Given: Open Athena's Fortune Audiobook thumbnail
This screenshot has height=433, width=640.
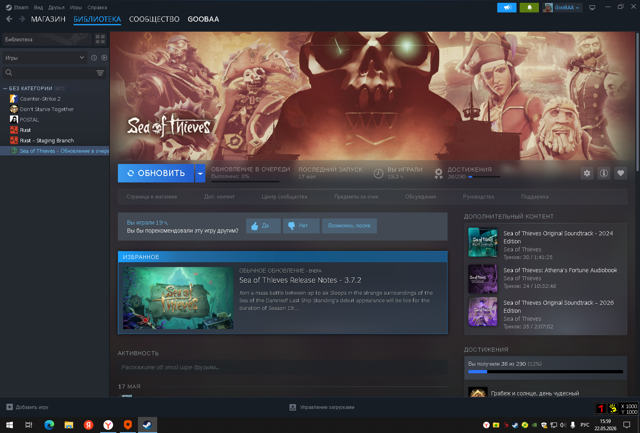Looking at the screenshot, I should (x=482, y=279).
